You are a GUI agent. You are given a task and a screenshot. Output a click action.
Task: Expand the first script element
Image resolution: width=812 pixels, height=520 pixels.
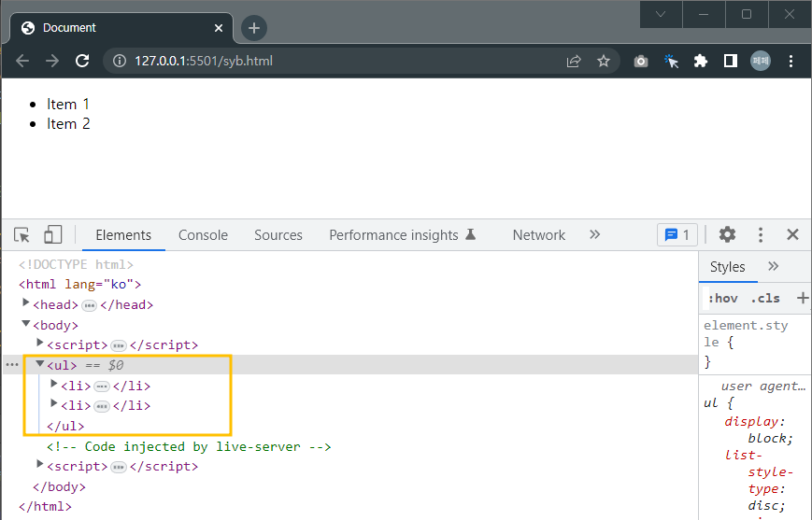coord(39,343)
